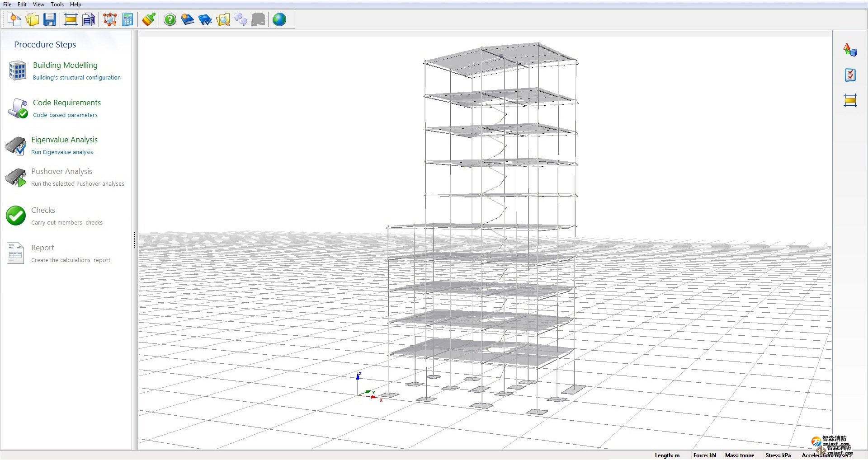The image size is (868, 460).
Task: Open the print report tool
Action: [89, 19]
